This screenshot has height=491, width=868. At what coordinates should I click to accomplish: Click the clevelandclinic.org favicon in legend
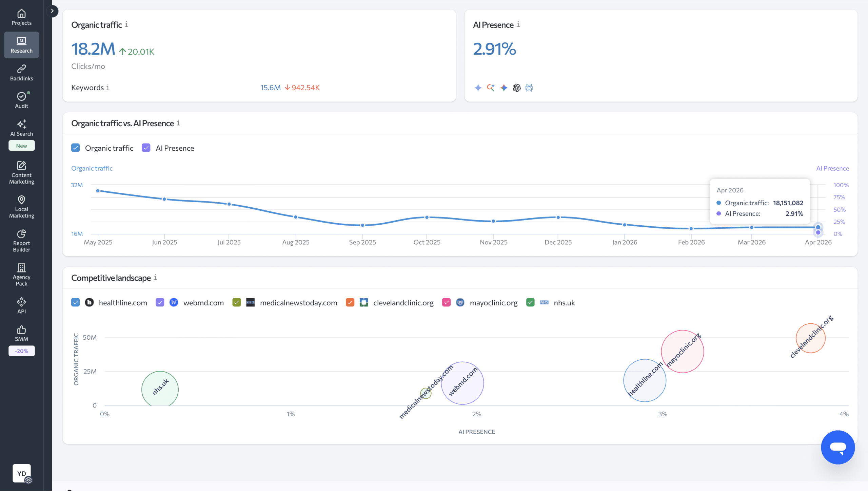pyautogui.click(x=364, y=302)
